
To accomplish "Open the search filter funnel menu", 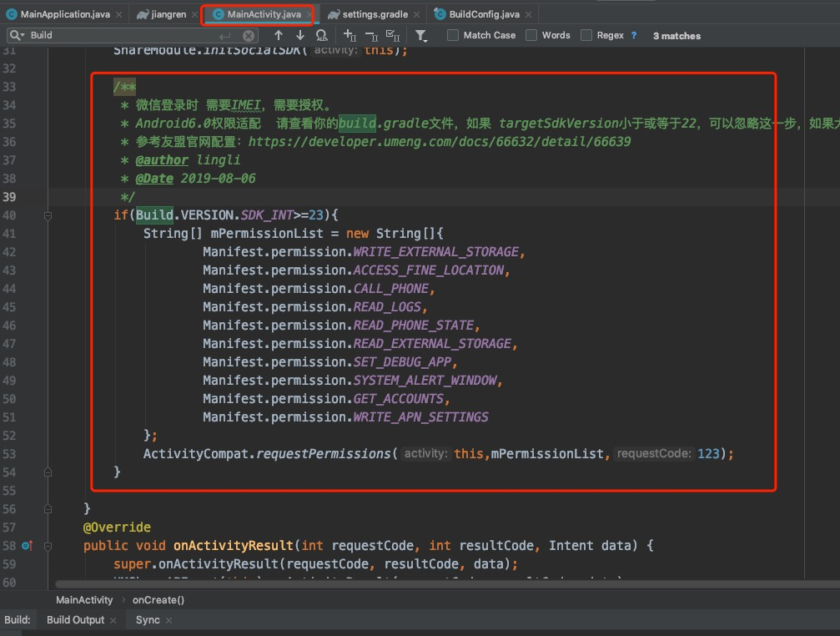I will click(421, 35).
